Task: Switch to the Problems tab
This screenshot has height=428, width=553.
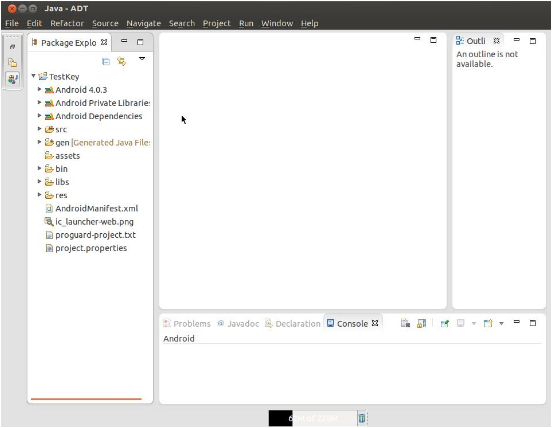Action: pyautogui.click(x=187, y=323)
